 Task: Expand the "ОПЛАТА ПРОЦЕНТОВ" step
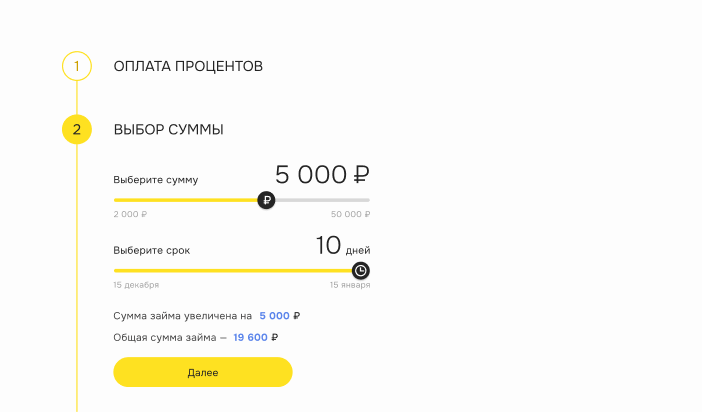coord(188,67)
